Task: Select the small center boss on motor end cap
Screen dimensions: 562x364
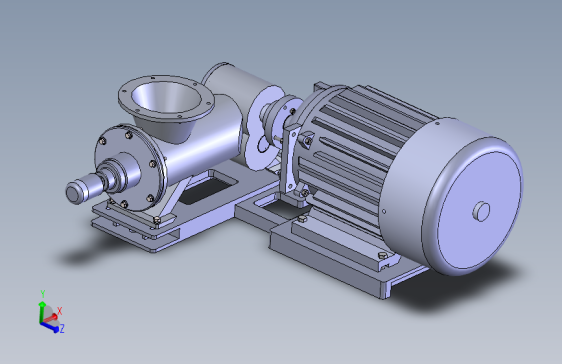Action: click(482, 211)
